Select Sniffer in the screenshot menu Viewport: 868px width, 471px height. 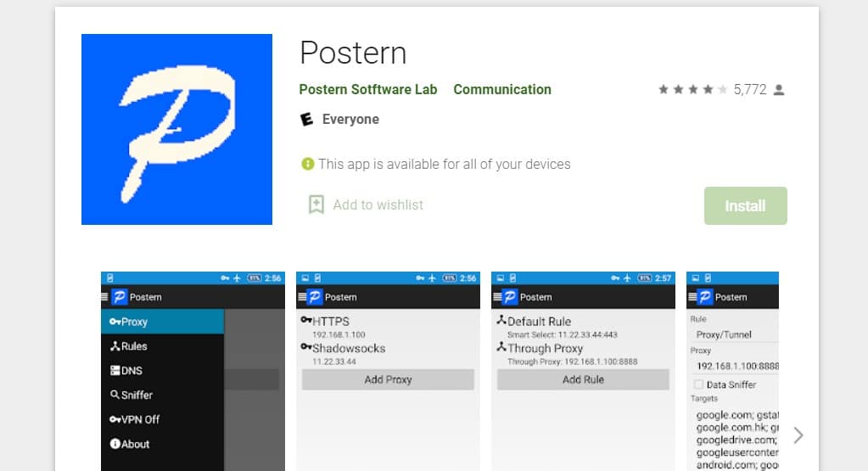click(x=162, y=395)
